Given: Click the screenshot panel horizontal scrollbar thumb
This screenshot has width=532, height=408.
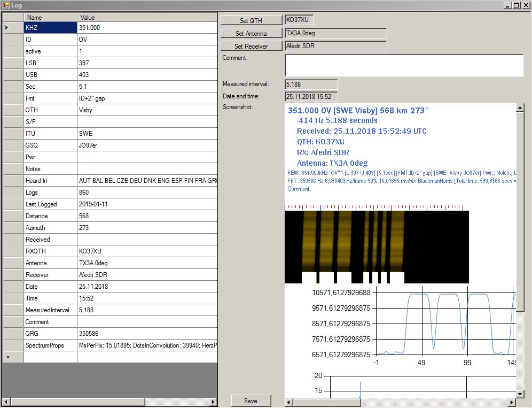Looking at the screenshot, I should [326, 402].
